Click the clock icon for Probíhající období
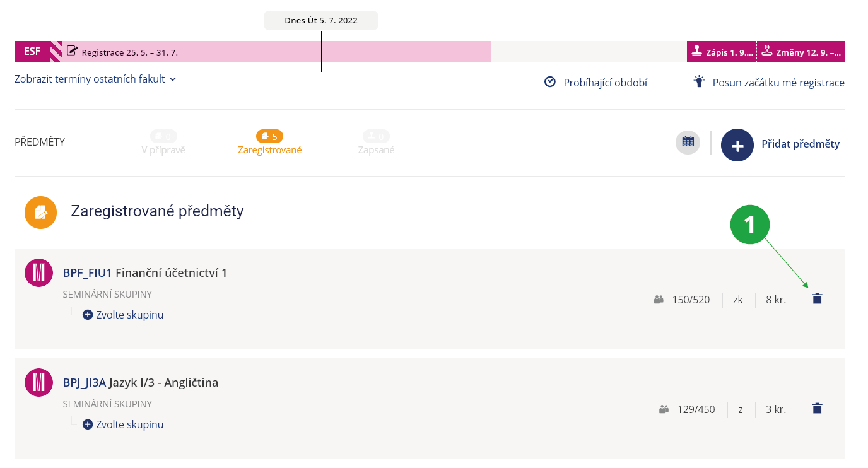The height and width of the screenshot is (468, 868). pyautogui.click(x=550, y=82)
